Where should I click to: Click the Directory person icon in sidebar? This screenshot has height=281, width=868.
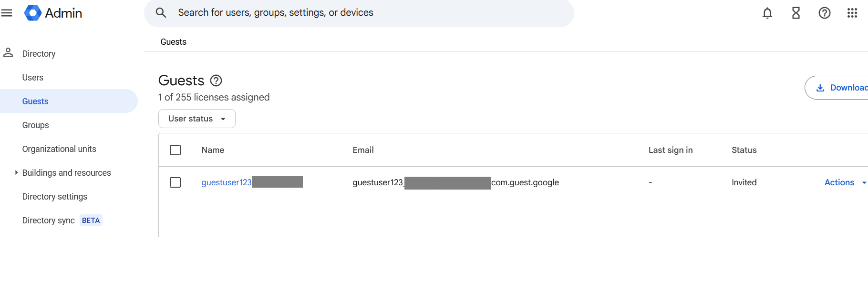tap(8, 53)
